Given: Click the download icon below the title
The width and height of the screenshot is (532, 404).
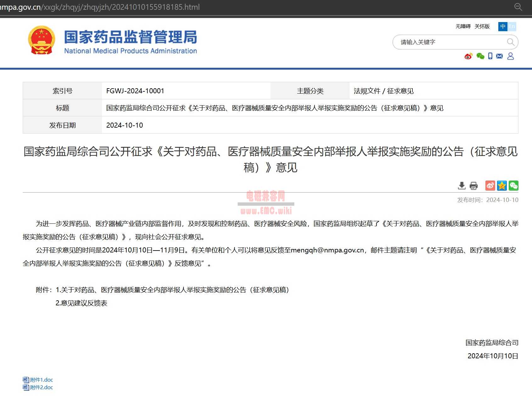Looking at the screenshot, I should [x=461, y=186].
